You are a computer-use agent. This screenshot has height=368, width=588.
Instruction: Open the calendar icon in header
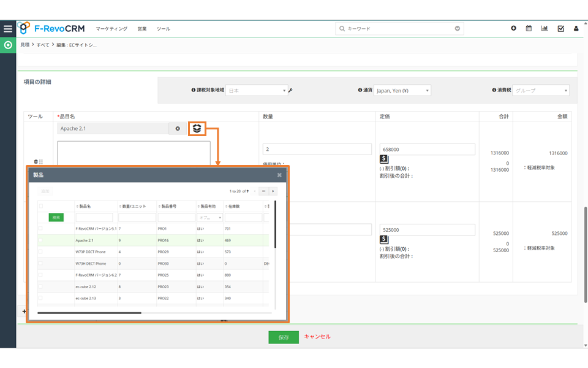[x=529, y=28]
